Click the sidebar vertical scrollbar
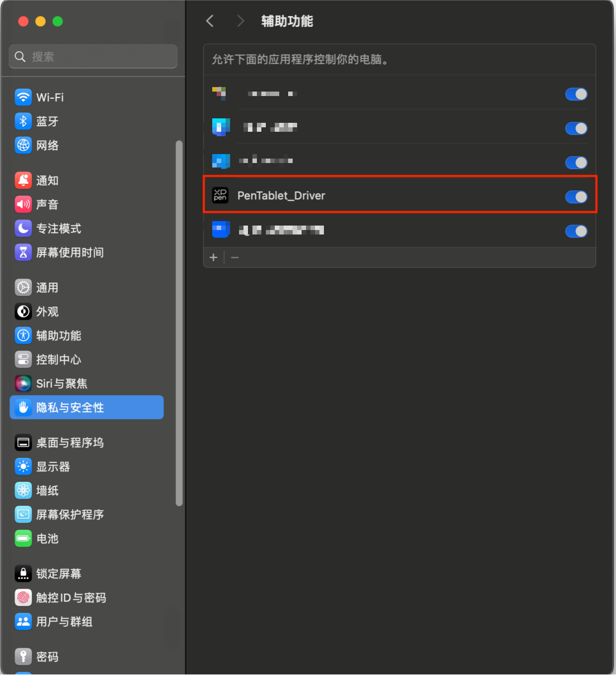 click(179, 324)
